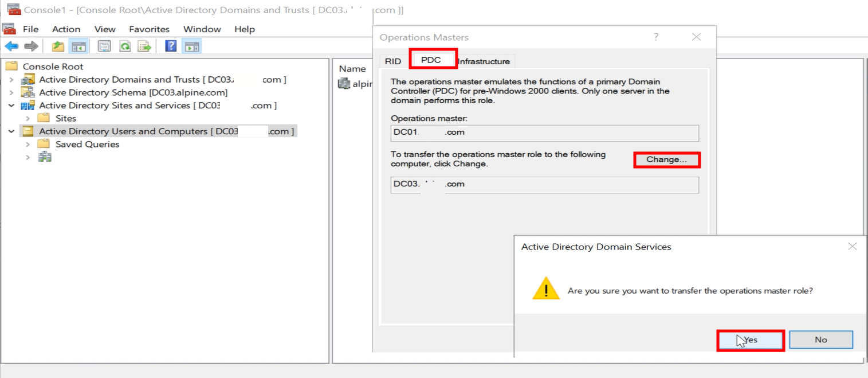Image resolution: width=868 pixels, height=378 pixels.
Task: Click the current Operations master DC01 field
Action: [544, 133]
